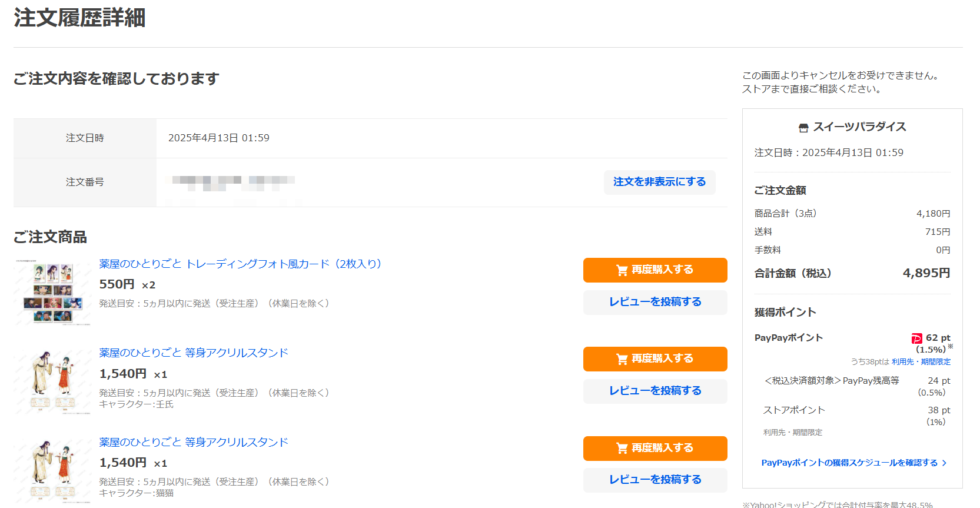Click the red PayPay logo icon
980x508 pixels.
(x=916, y=338)
